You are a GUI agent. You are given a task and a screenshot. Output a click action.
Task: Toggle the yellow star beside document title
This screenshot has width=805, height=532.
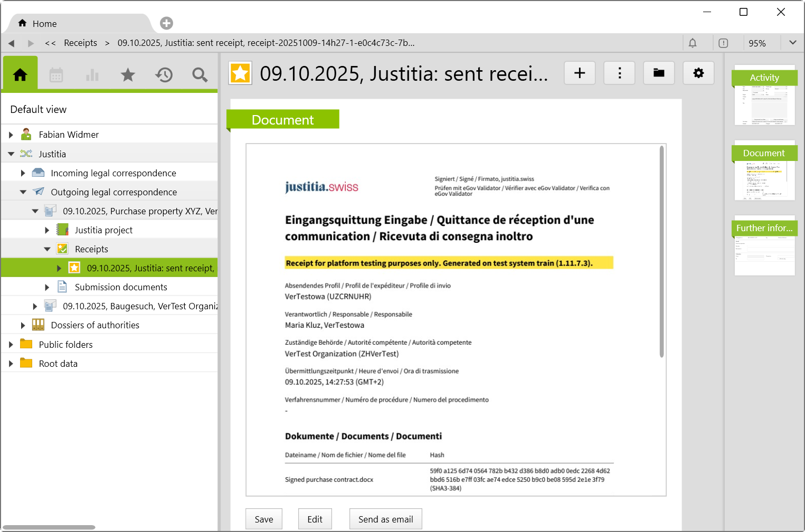[x=240, y=73]
